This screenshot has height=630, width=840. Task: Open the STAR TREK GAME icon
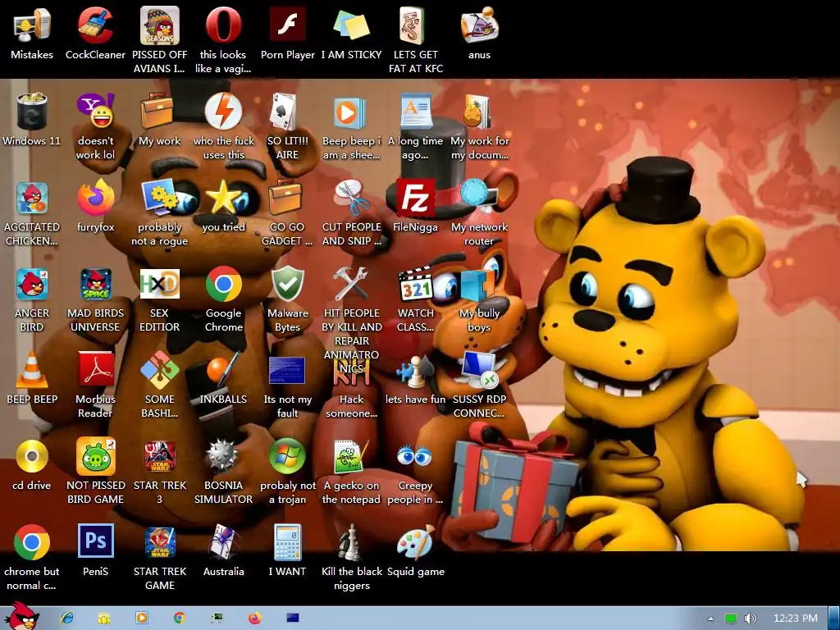point(160,542)
